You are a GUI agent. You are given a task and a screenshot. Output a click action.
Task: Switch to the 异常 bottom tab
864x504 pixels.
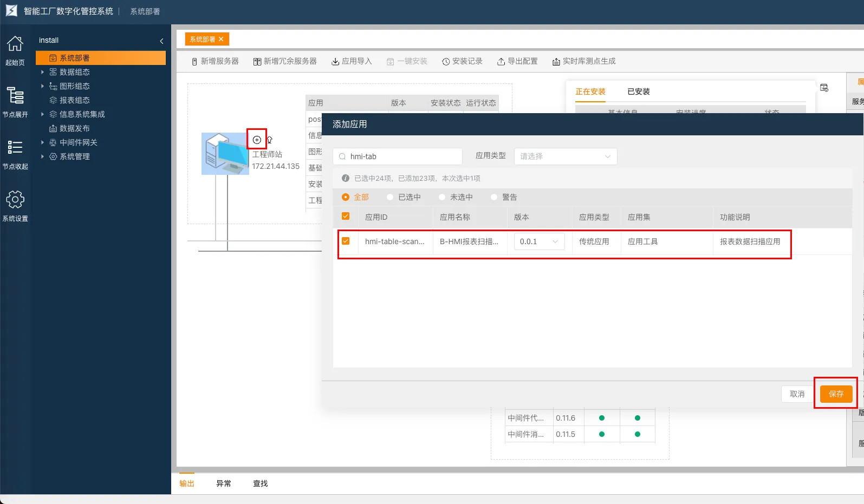pos(223,483)
